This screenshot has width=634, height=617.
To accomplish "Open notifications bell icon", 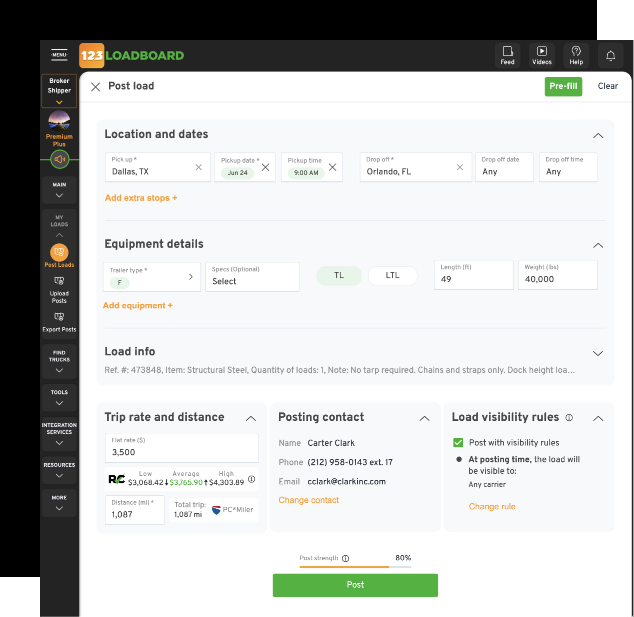I will pos(610,55).
